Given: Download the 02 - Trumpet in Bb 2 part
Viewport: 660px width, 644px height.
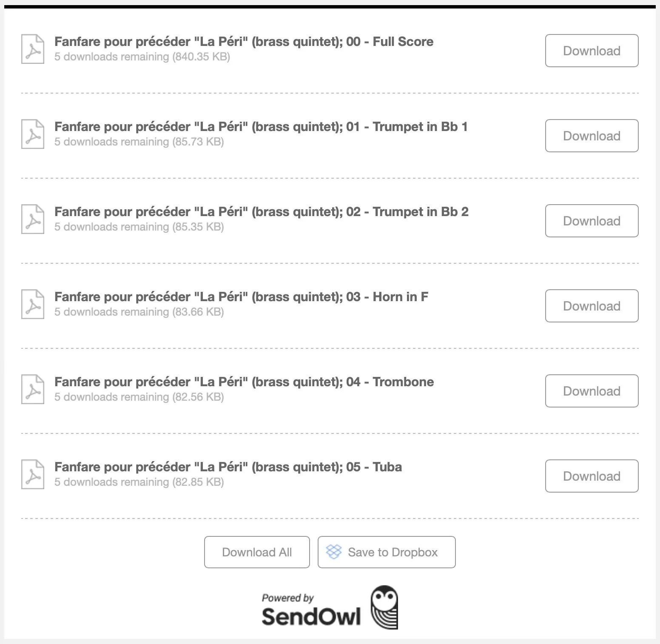Looking at the screenshot, I should [592, 221].
